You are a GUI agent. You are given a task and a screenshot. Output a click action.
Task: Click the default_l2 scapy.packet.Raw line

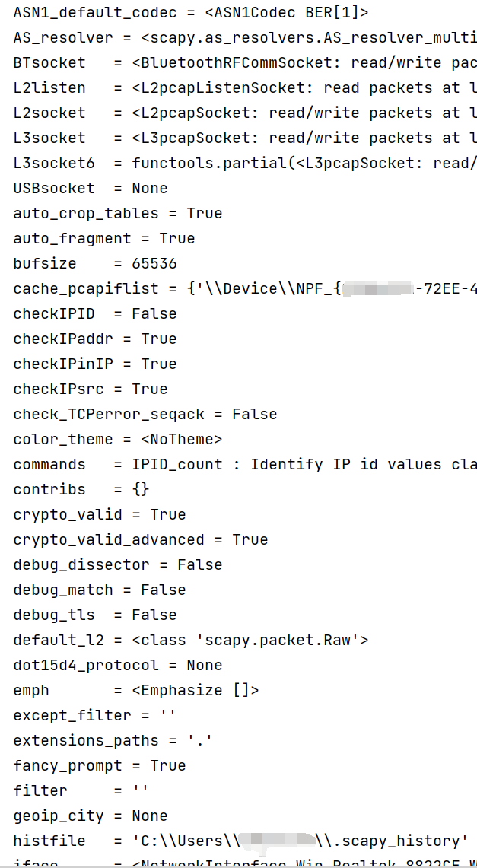pos(190,641)
